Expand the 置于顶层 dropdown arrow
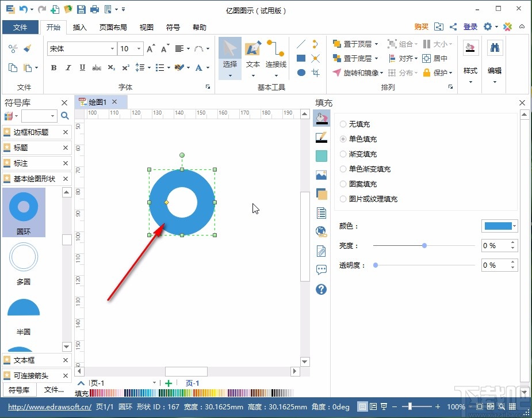 (x=376, y=44)
